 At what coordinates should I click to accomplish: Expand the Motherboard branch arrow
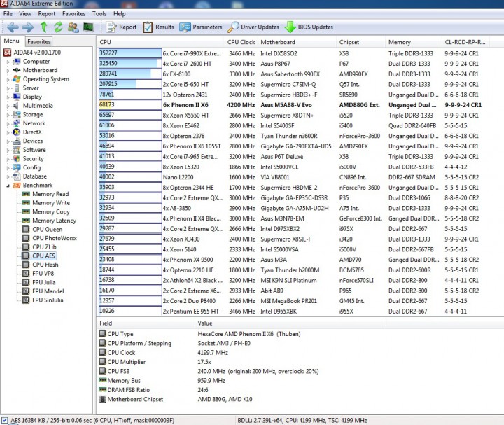click(x=8, y=71)
